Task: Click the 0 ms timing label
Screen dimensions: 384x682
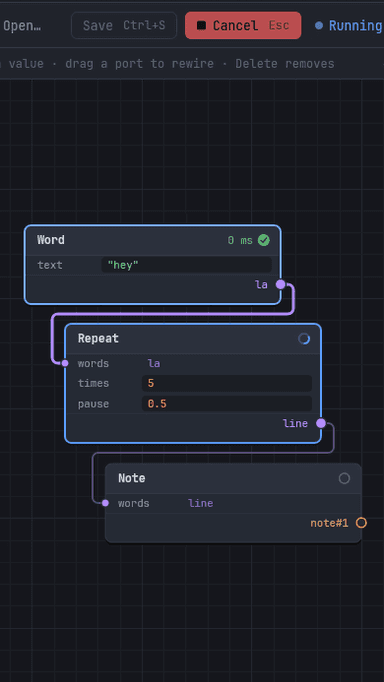Action: 240,240
